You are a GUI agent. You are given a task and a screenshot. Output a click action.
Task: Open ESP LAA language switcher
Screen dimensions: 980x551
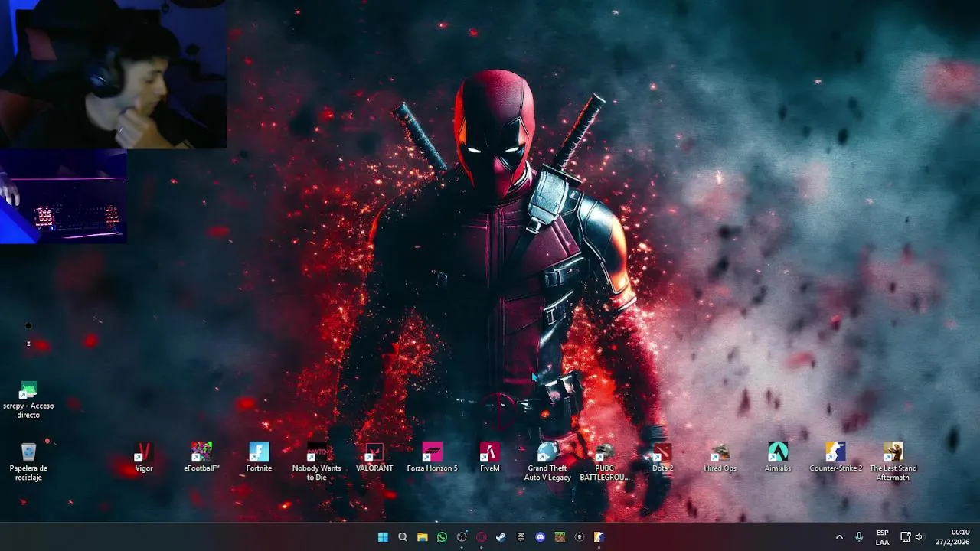(x=882, y=537)
